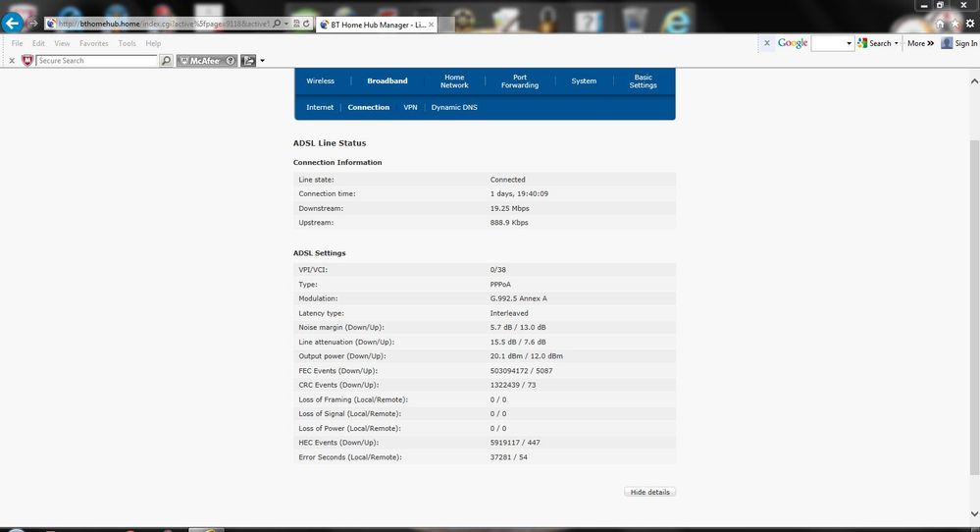The image size is (980, 532).
Task: Click the Upstream value 888.9 Kbps
Action: pos(509,223)
